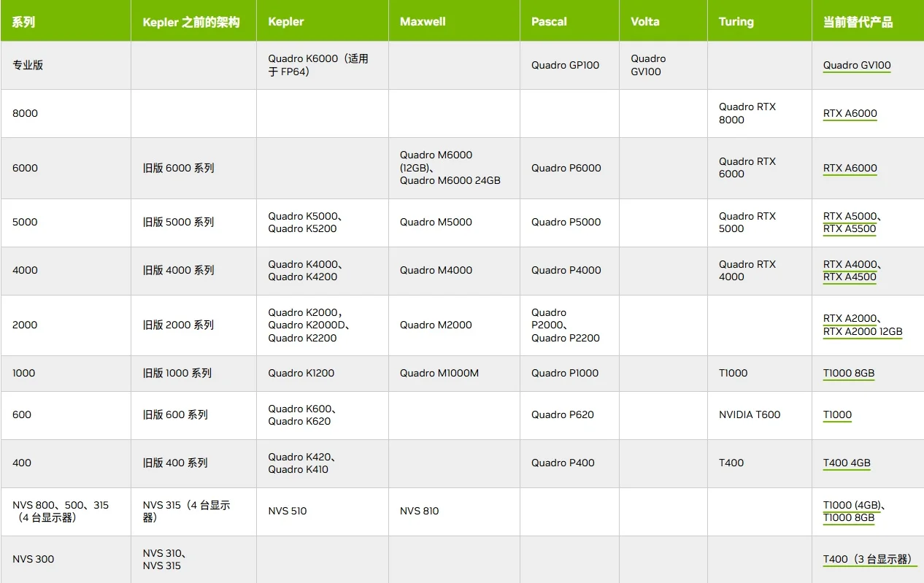
Task: Click T1000 8GB link in the NVS 800 row
Action: (x=848, y=518)
